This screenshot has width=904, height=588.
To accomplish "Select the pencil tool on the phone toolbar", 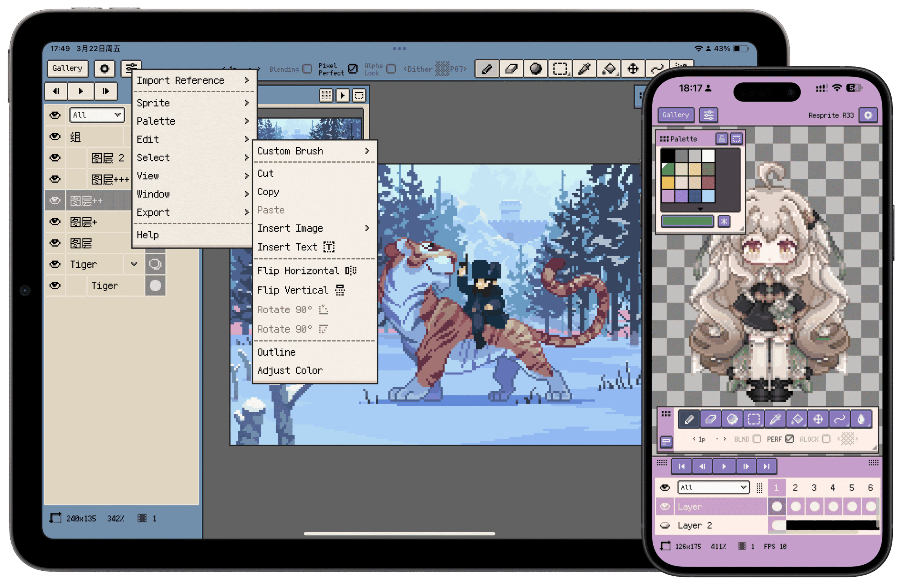I will (x=689, y=419).
